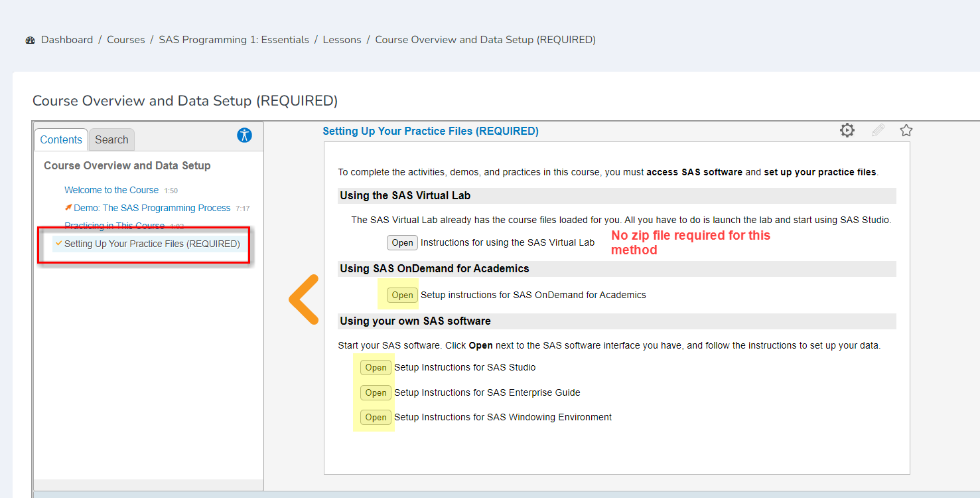
Task: Click the dashboard gauge icon in the breadcrumb
Action: [x=30, y=41]
